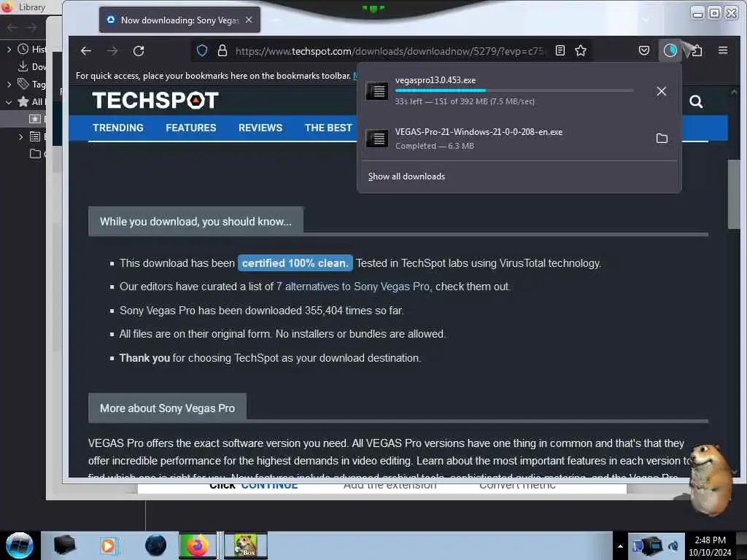Click the vegaspro13.0.453.exe download progress bar
This screenshot has height=560, width=747.
(514, 90)
